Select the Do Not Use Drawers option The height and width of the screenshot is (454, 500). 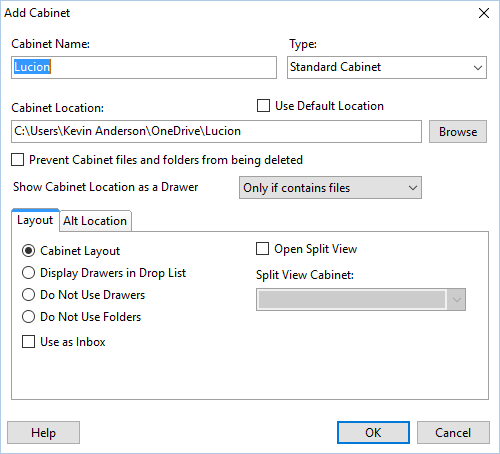click(x=28, y=295)
